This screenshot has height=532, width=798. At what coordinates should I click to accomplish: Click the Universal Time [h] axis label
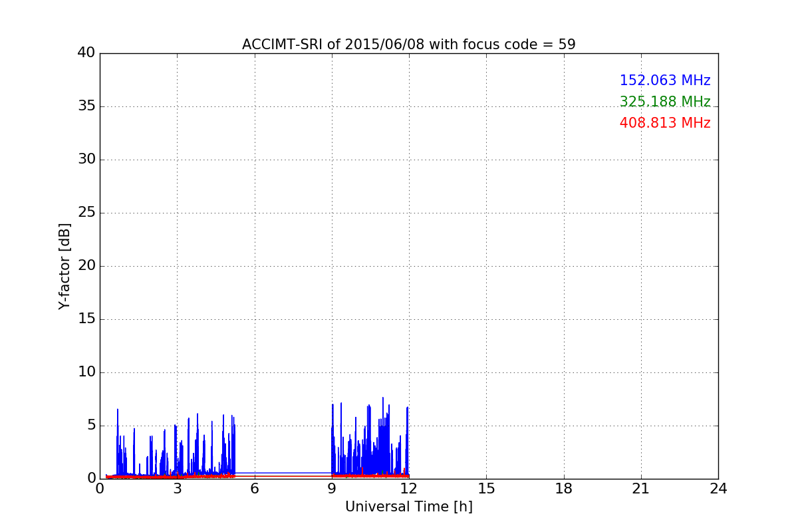pyautogui.click(x=408, y=507)
